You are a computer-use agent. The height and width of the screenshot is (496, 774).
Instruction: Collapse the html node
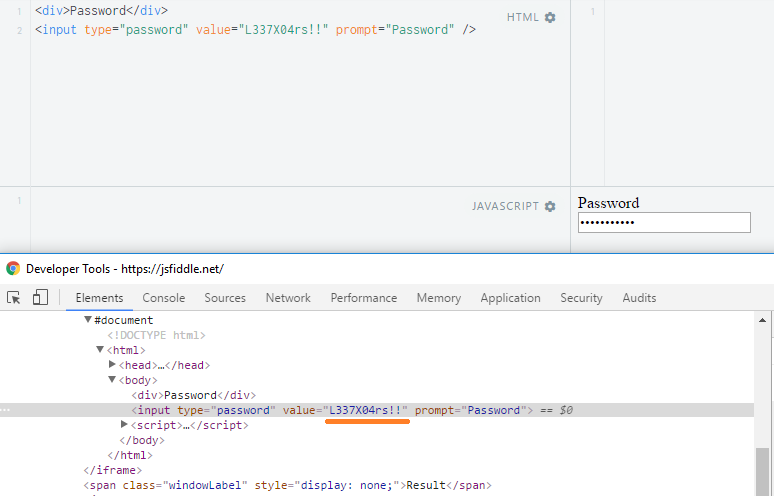(100, 349)
